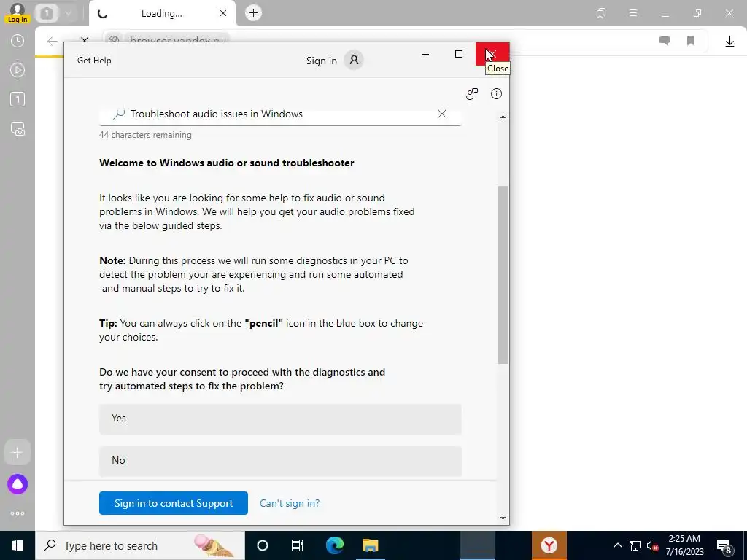
Task: Open the Yandex browser hamburger menu
Action: tap(633, 13)
